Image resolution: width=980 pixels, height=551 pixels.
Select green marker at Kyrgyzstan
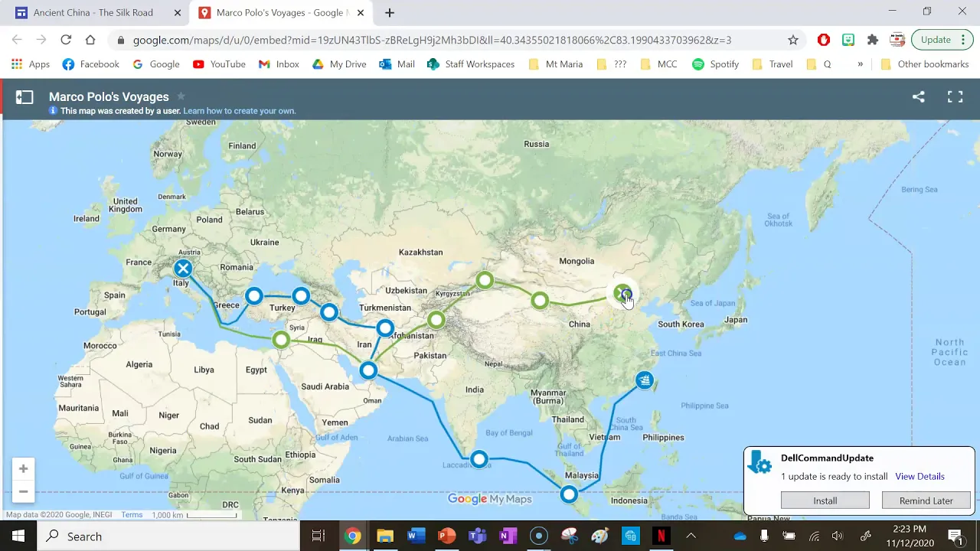[485, 281]
